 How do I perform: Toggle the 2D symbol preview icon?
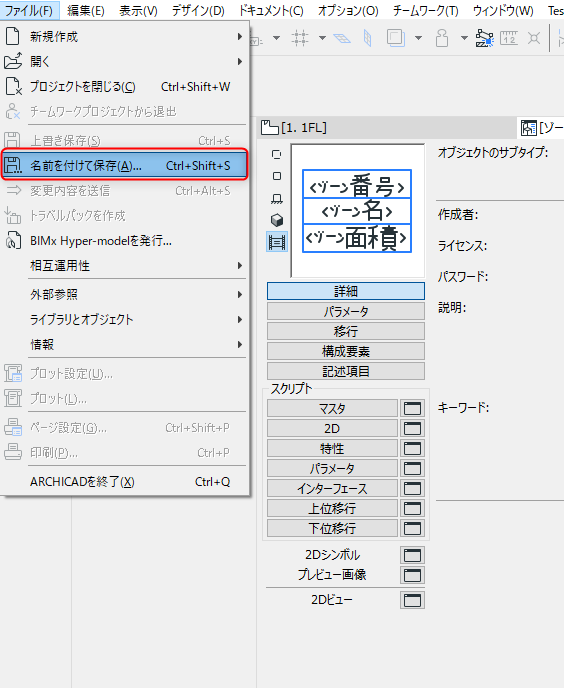[x=277, y=154]
